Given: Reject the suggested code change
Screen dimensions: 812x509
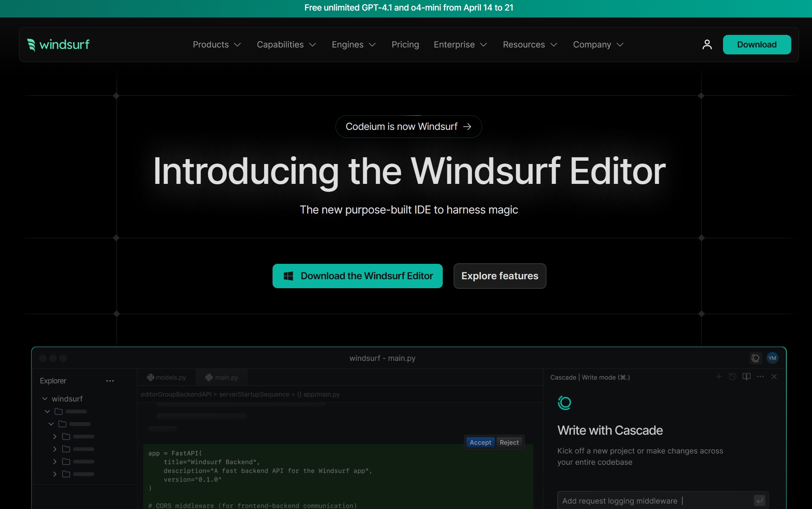Looking at the screenshot, I should (509, 442).
